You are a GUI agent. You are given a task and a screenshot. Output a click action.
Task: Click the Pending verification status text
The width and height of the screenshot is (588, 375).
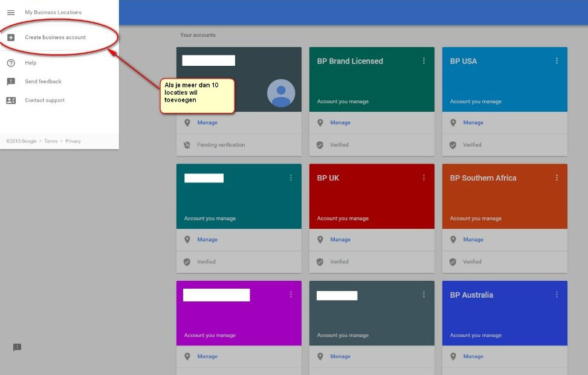coord(221,145)
